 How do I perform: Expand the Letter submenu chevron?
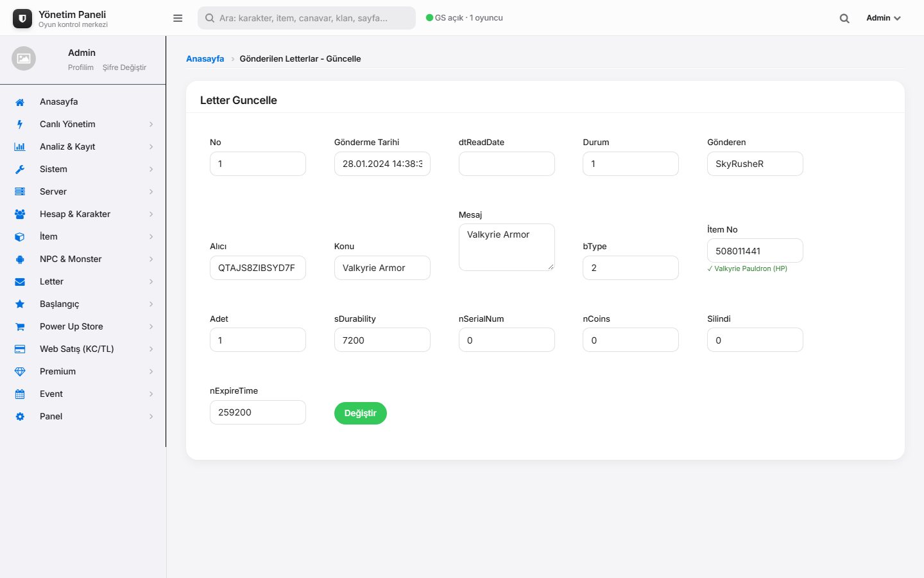click(x=151, y=282)
